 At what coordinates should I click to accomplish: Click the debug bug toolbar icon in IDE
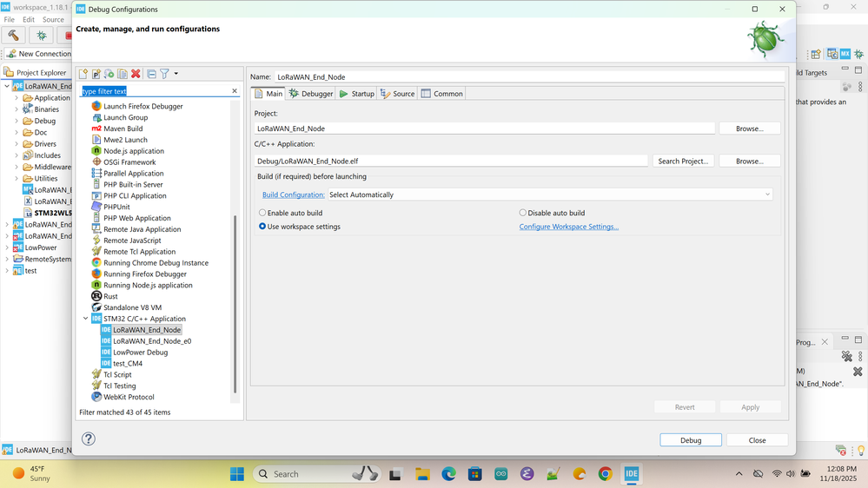[42, 36]
